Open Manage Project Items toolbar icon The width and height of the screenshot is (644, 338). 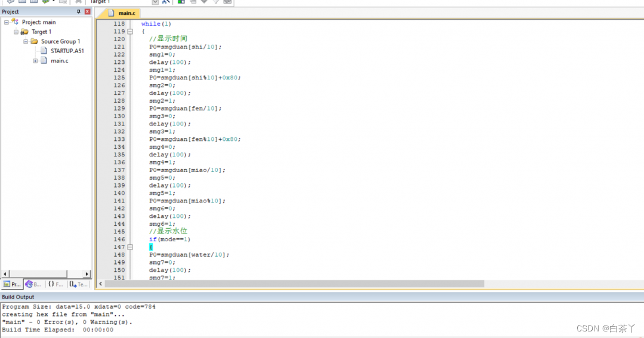[x=181, y=2]
